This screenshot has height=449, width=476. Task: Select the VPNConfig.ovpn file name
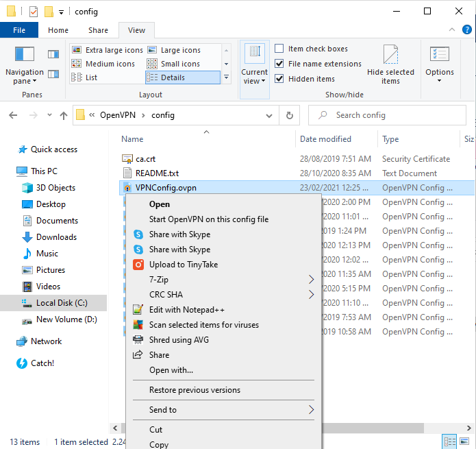pos(166,188)
